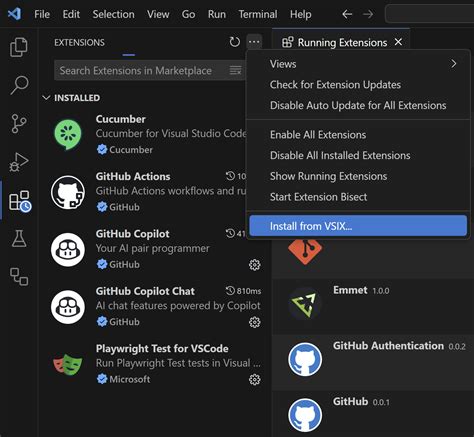Open the Explorer view in activity bar

click(19, 47)
